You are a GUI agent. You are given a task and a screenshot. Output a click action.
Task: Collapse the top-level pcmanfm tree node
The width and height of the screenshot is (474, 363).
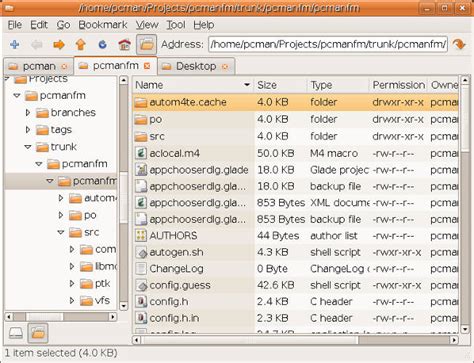(17, 96)
